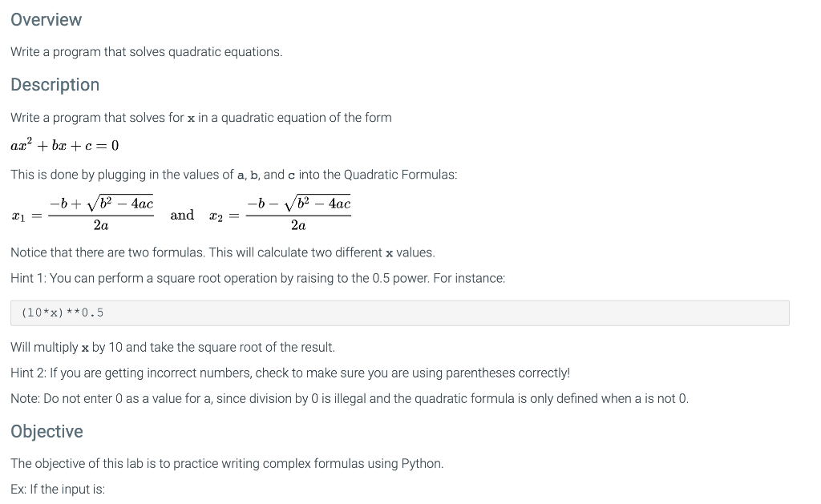Select the code block with (10*x)**0.5
The width and height of the screenshot is (821, 504).
coord(400,313)
